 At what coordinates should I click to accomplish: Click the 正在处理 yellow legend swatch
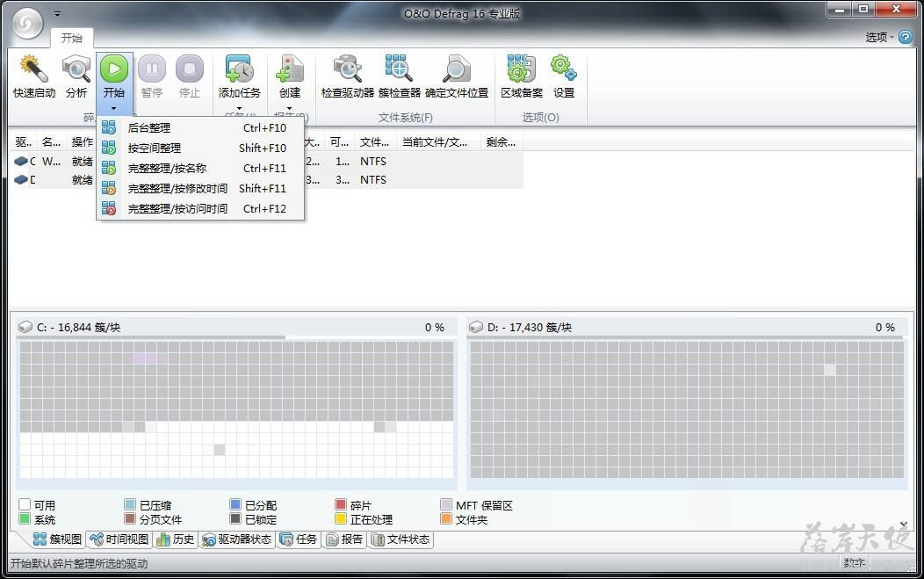point(341,518)
